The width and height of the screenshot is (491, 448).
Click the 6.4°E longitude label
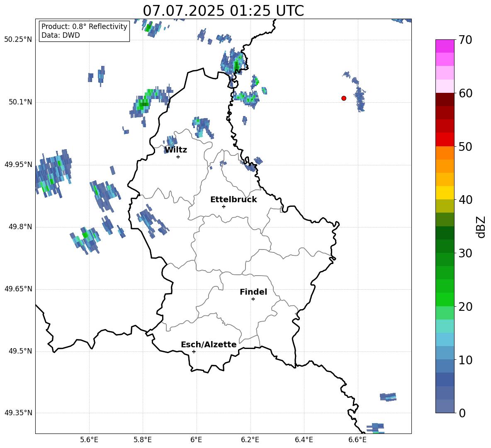coord(304,440)
